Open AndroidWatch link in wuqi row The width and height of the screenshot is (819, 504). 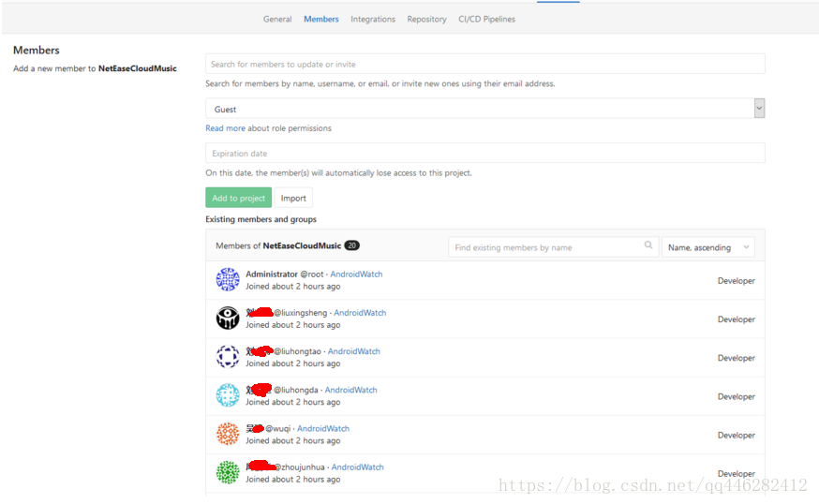coord(323,429)
